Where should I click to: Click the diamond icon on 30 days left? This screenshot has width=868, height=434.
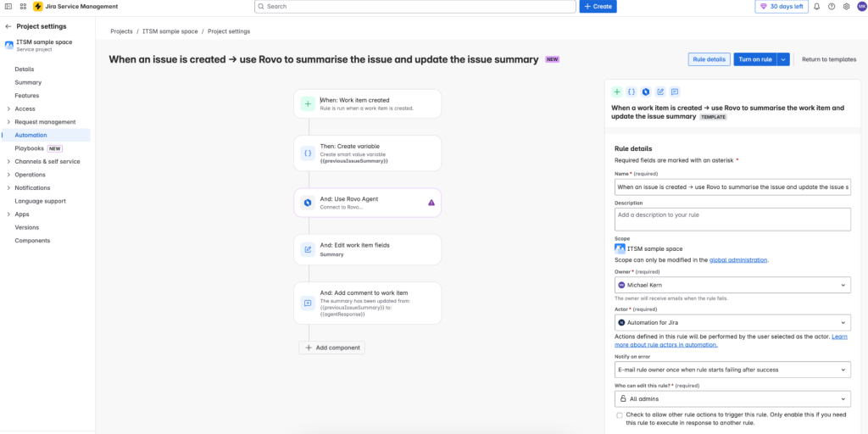(764, 7)
